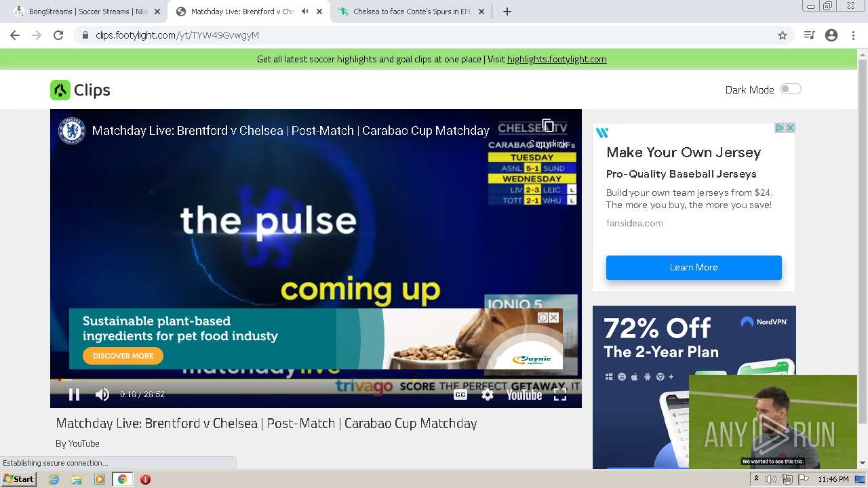Copy the video link icon

coord(548,125)
